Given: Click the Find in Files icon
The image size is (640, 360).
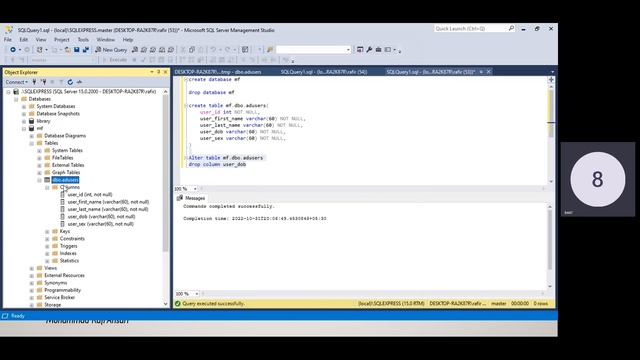Looking at the screenshot, I should 270,49.
